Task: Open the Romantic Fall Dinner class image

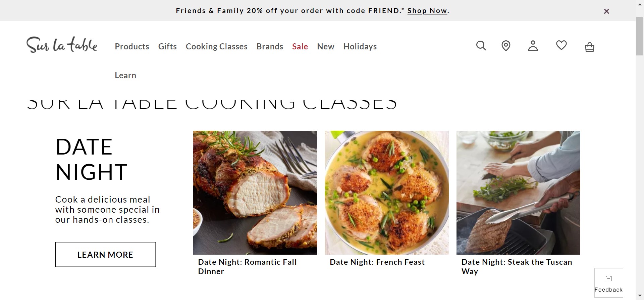Action: pyautogui.click(x=255, y=192)
